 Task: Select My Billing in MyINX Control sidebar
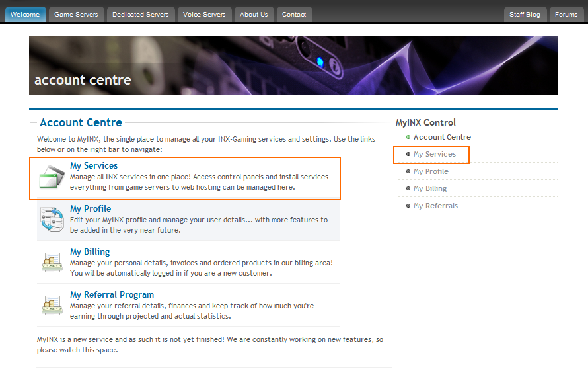[430, 188]
